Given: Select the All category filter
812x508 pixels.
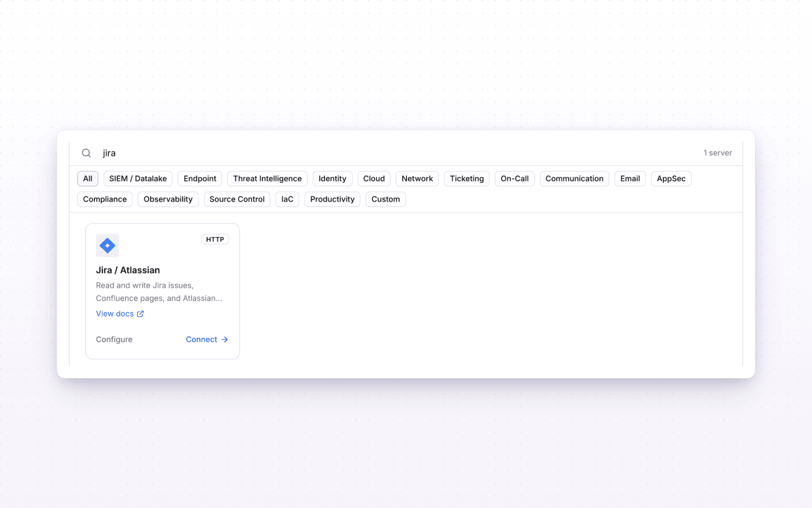Looking at the screenshot, I should tap(87, 179).
